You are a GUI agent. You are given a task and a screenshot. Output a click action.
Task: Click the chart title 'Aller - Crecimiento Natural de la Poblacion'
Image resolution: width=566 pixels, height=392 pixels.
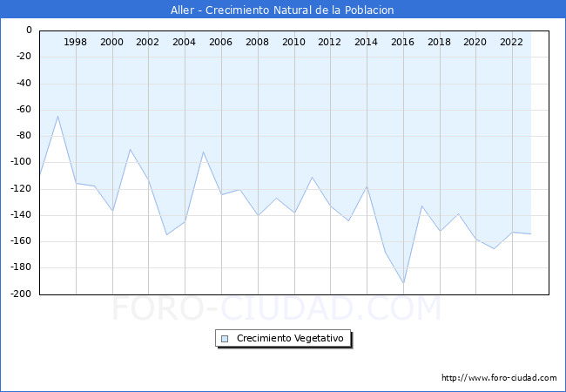(282, 10)
